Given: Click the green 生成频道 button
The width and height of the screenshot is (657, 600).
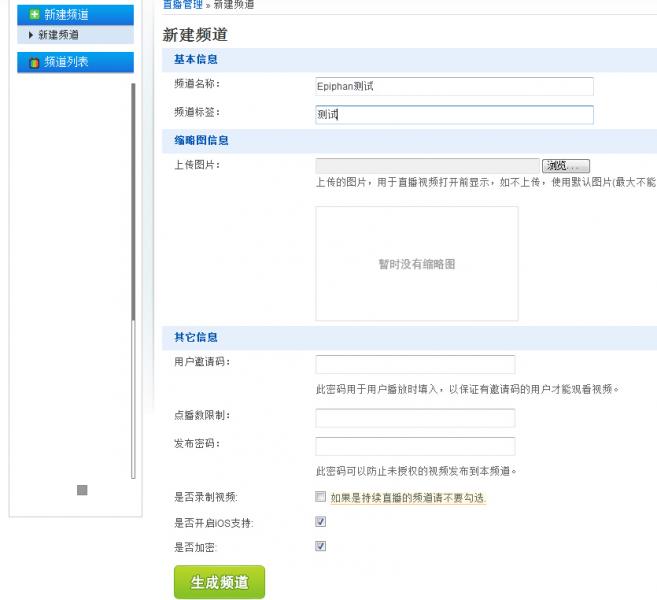Looking at the screenshot, I should 219,582.
